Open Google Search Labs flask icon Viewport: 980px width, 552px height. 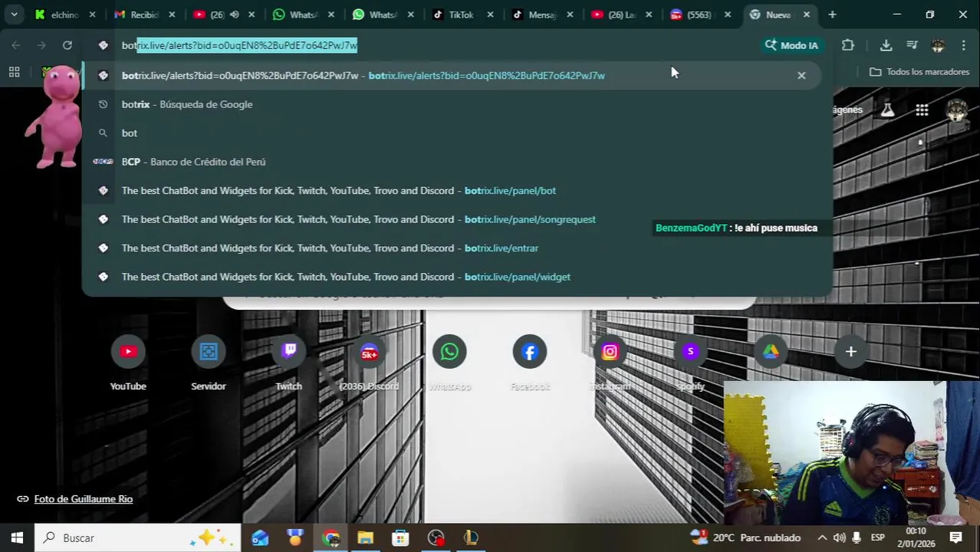point(887,110)
